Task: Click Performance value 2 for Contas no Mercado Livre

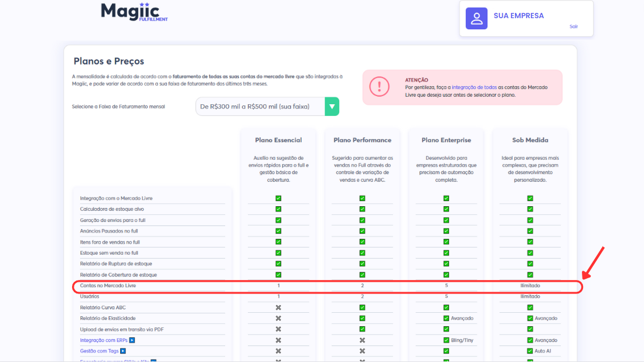Action: pos(362,286)
